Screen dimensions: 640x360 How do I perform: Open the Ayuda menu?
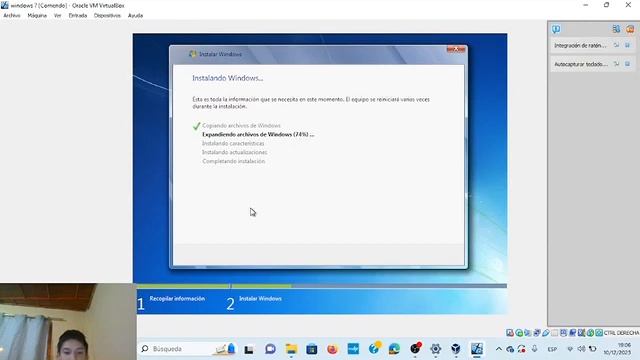(x=136, y=16)
